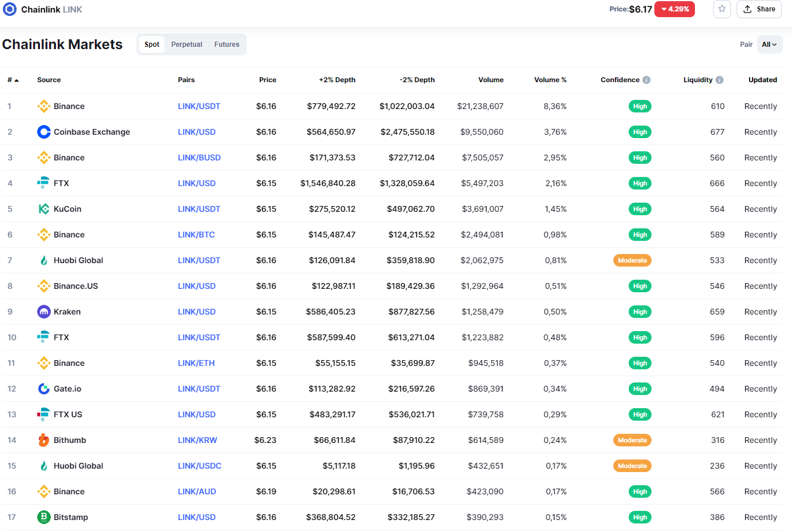The width and height of the screenshot is (792, 532).
Task: Sort table by Source column header
Action: pos(49,80)
